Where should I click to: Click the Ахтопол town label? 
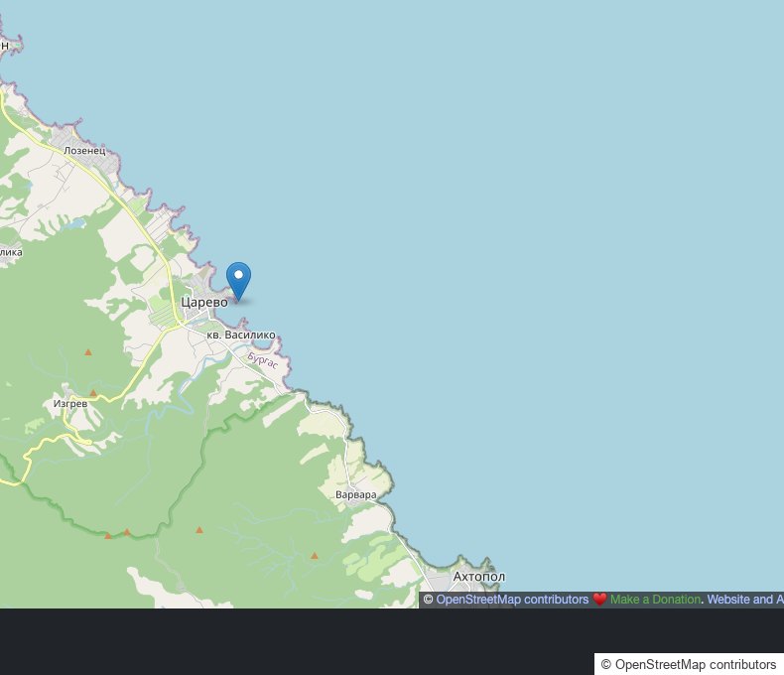479,577
